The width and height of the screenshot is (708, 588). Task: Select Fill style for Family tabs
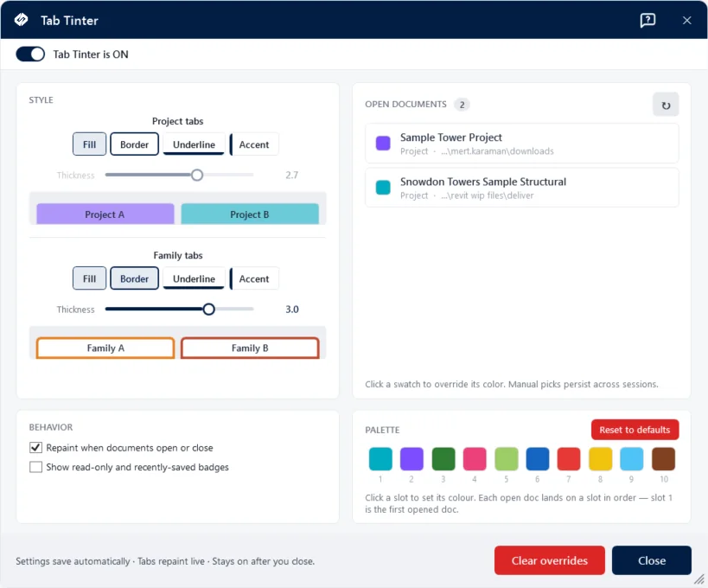(89, 278)
